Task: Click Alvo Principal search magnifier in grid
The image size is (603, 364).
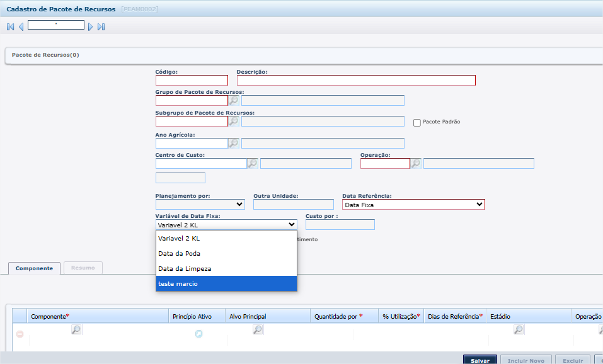Action: coord(258,329)
